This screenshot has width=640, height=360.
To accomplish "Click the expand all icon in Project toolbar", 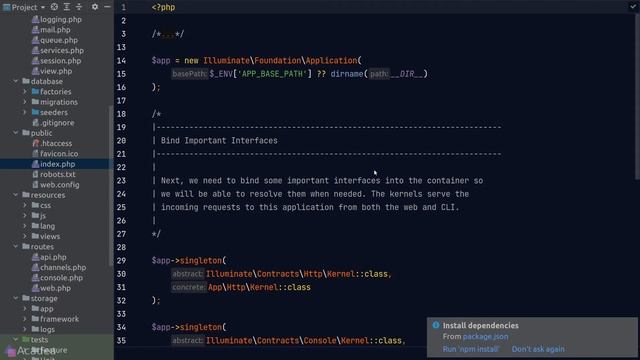I will (67, 7).
